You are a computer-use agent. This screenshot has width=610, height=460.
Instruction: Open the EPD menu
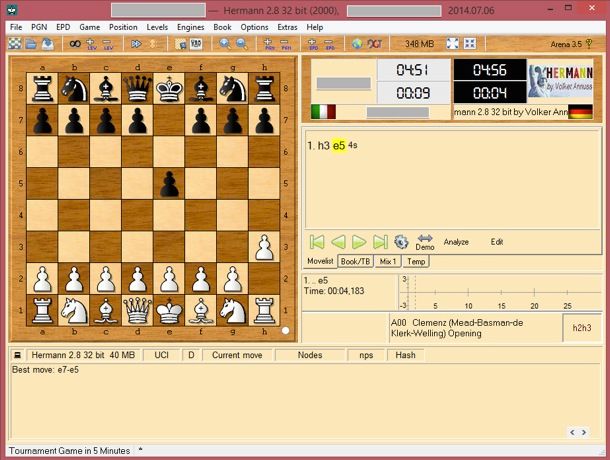tap(63, 27)
